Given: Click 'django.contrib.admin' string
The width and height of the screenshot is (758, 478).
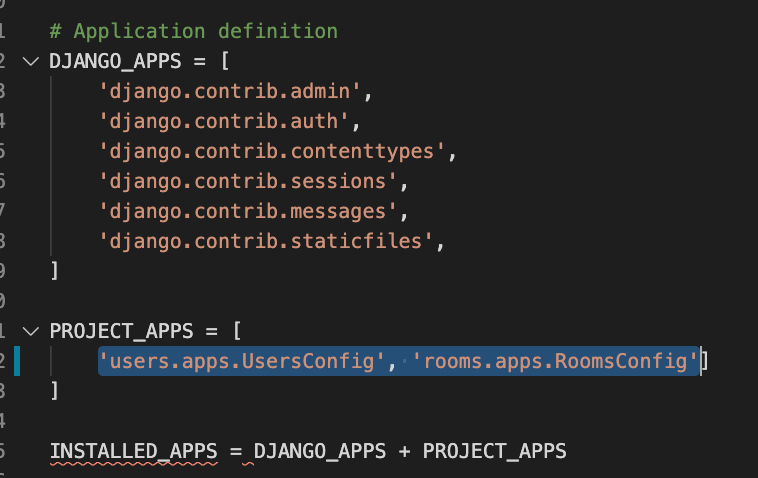Looking at the screenshot, I should [x=230, y=91].
